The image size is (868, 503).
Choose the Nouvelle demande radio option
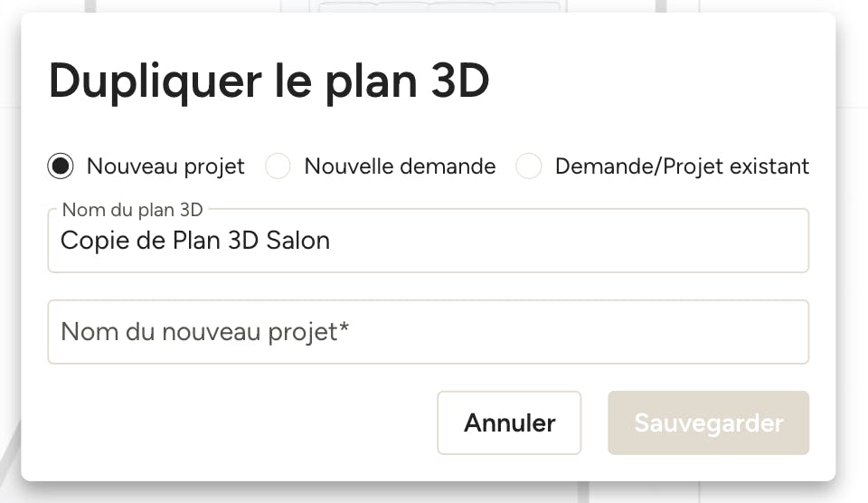pos(278,166)
